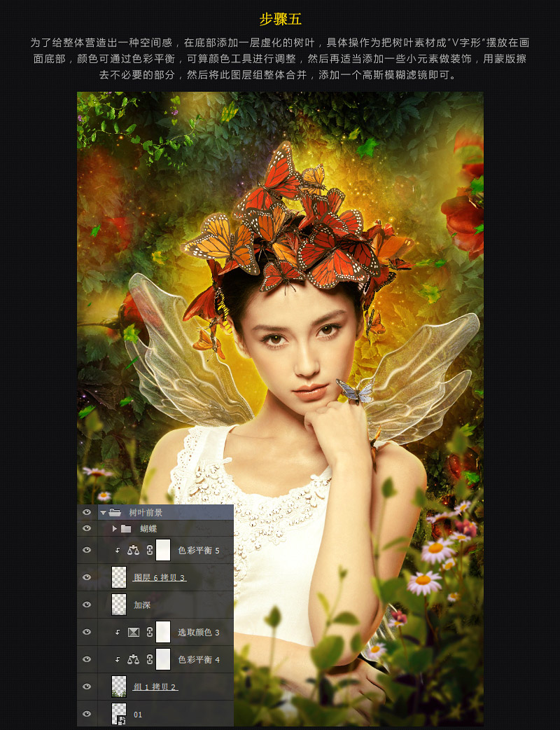Select the layer name 色彩平衡 5
This screenshot has width=560, height=730.
(199, 550)
